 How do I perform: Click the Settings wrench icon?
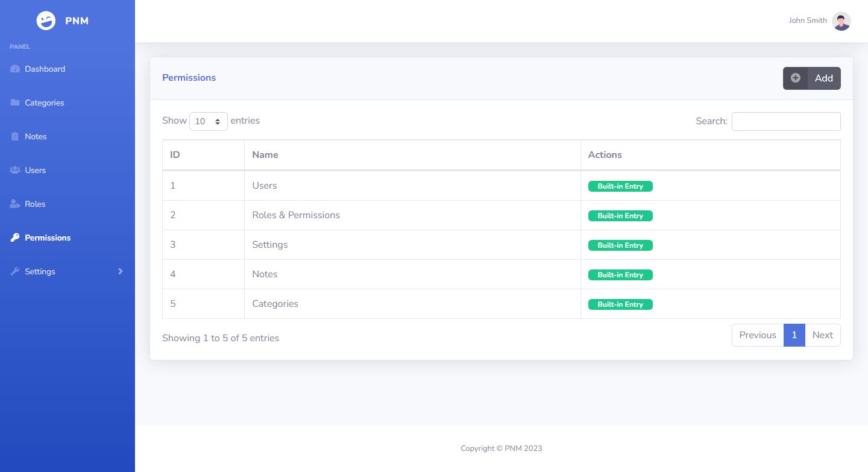(15, 271)
